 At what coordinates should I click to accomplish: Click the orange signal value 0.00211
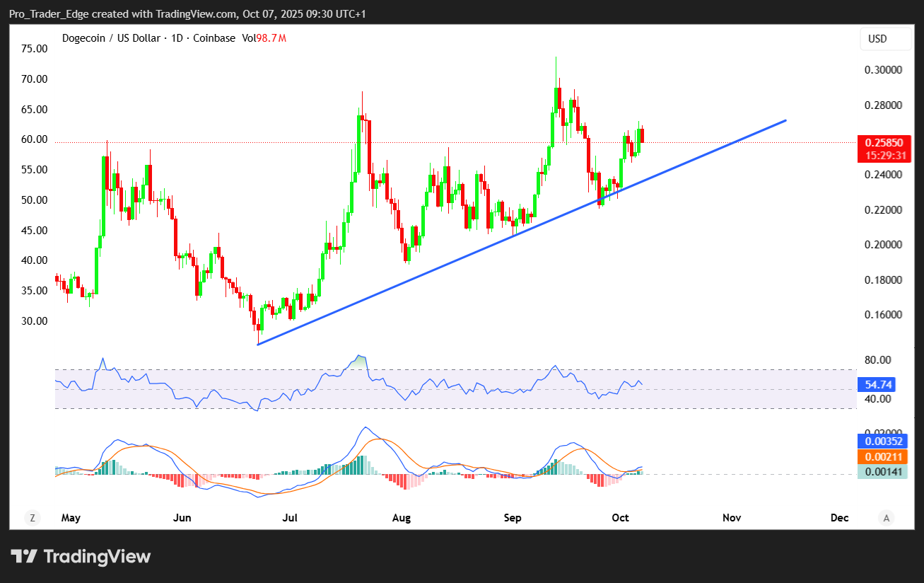point(882,458)
